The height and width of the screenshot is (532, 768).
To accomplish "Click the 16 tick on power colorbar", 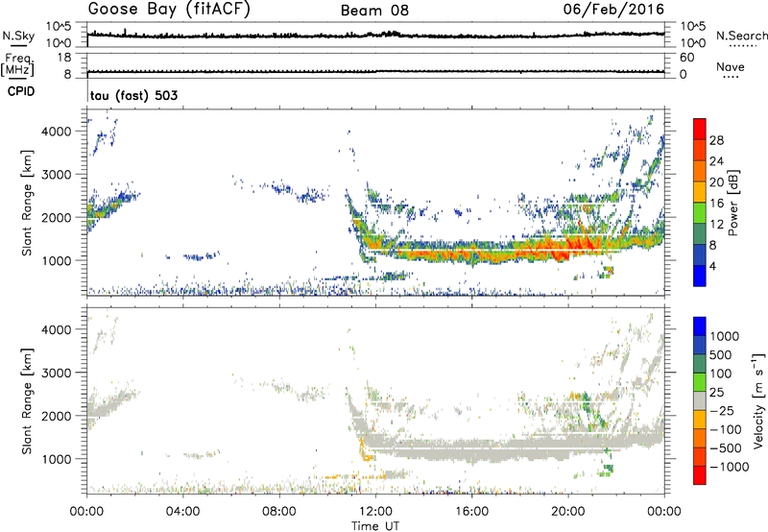I will click(x=716, y=204).
